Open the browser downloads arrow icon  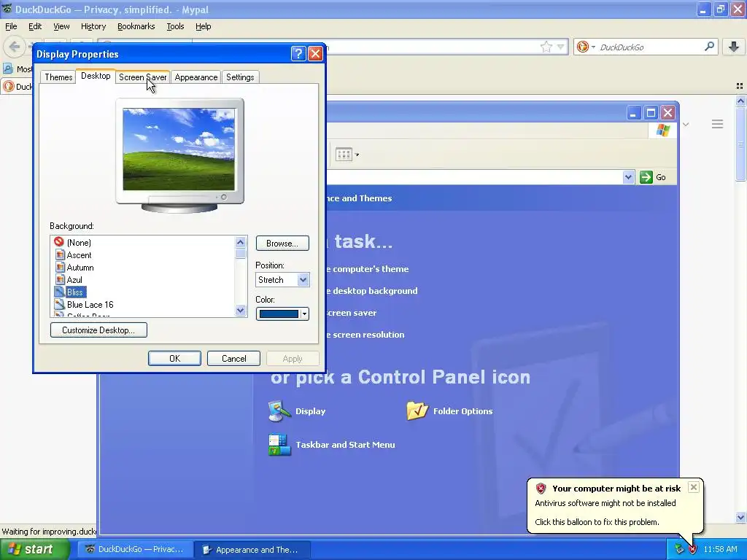tap(734, 47)
